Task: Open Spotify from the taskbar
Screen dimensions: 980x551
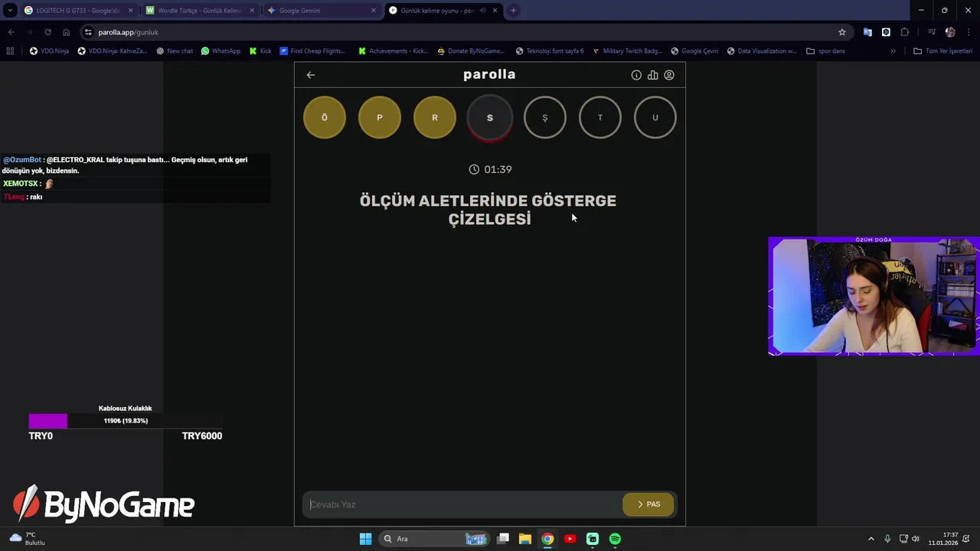Action: click(x=615, y=539)
